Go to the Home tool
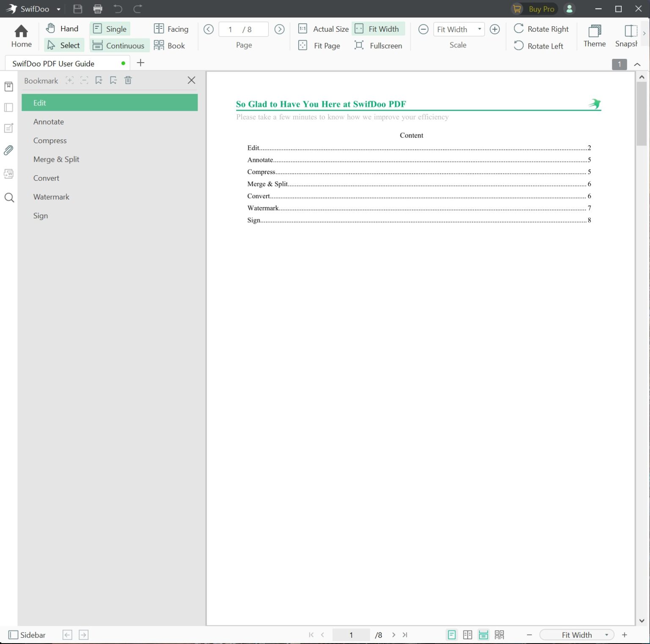This screenshot has width=650, height=644. click(21, 36)
